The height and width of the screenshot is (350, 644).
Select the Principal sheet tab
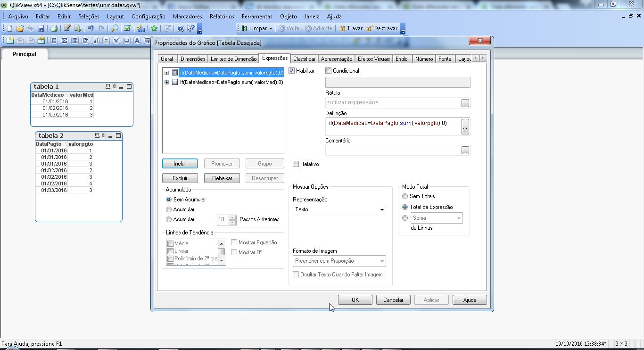click(x=24, y=54)
